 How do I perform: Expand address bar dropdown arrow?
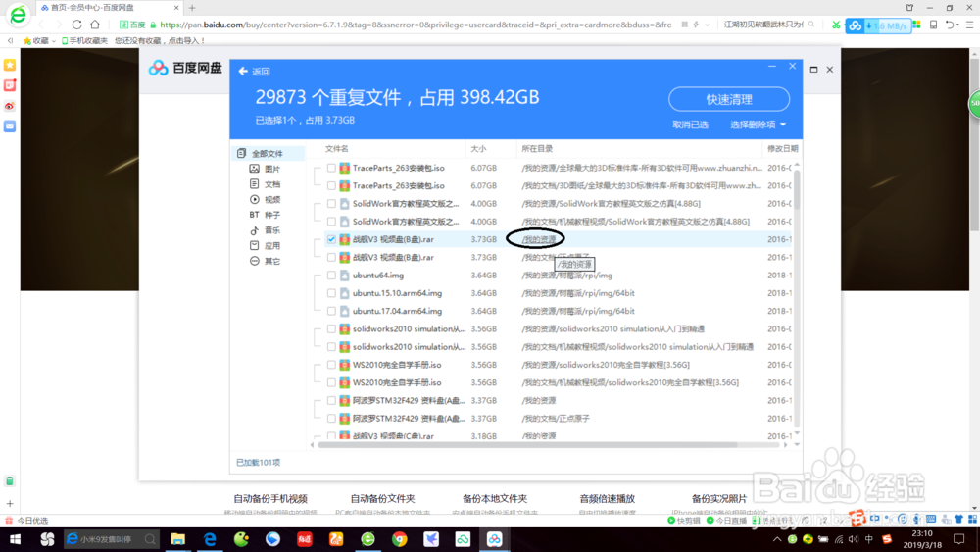707,25
